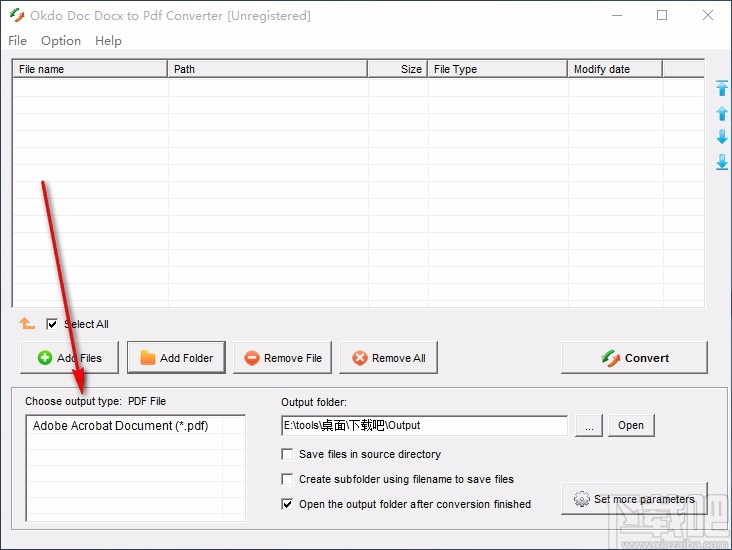
Task: Move selected file to bottom of list
Action: 722,162
